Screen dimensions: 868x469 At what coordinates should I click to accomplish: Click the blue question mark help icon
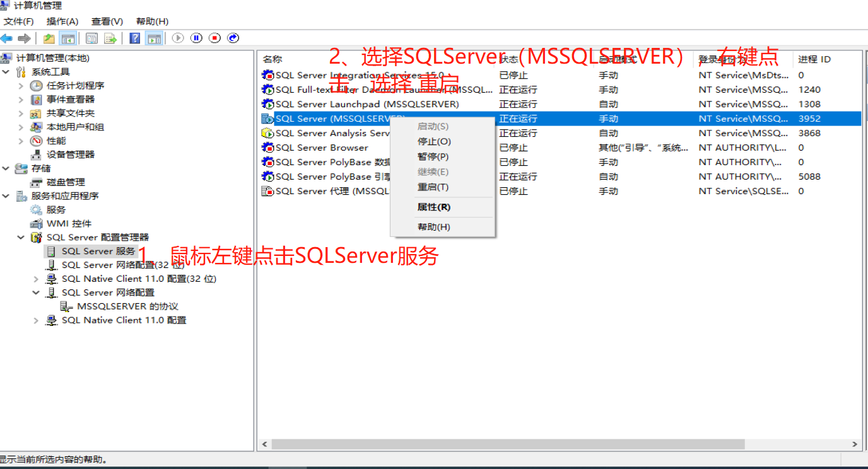pyautogui.click(x=134, y=38)
